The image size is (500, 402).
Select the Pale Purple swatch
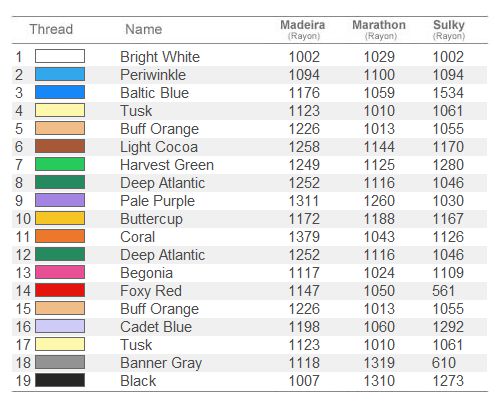click(x=60, y=200)
